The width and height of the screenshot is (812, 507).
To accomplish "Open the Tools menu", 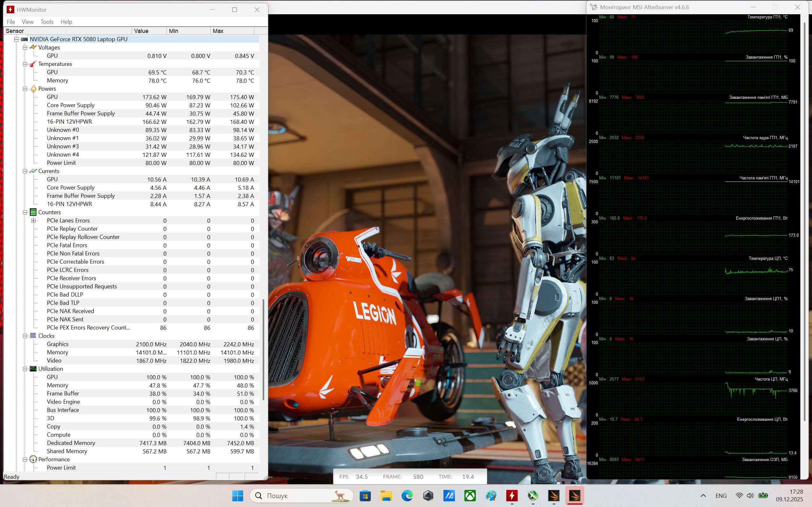I will [47, 22].
